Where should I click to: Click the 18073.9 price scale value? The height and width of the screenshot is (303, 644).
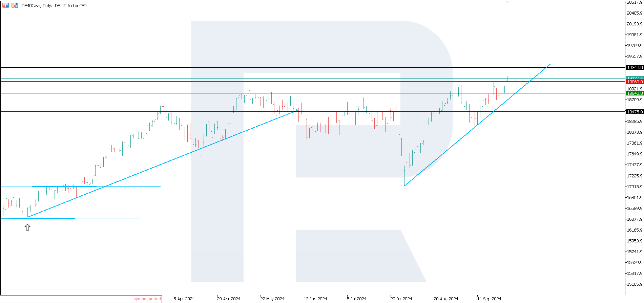[635, 132]
